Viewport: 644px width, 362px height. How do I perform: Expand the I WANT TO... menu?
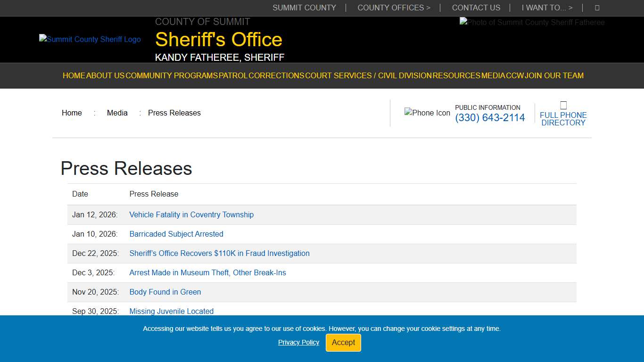547,8
